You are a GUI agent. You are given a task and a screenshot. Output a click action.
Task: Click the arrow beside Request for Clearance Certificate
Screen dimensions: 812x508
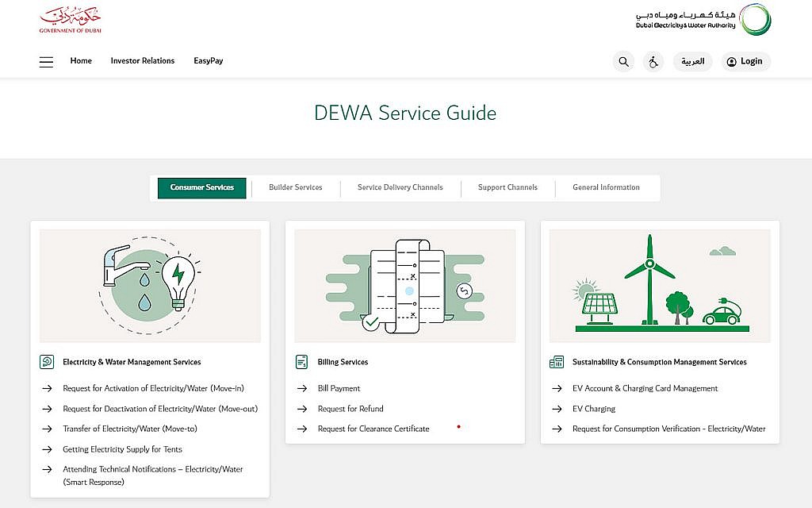302,429
